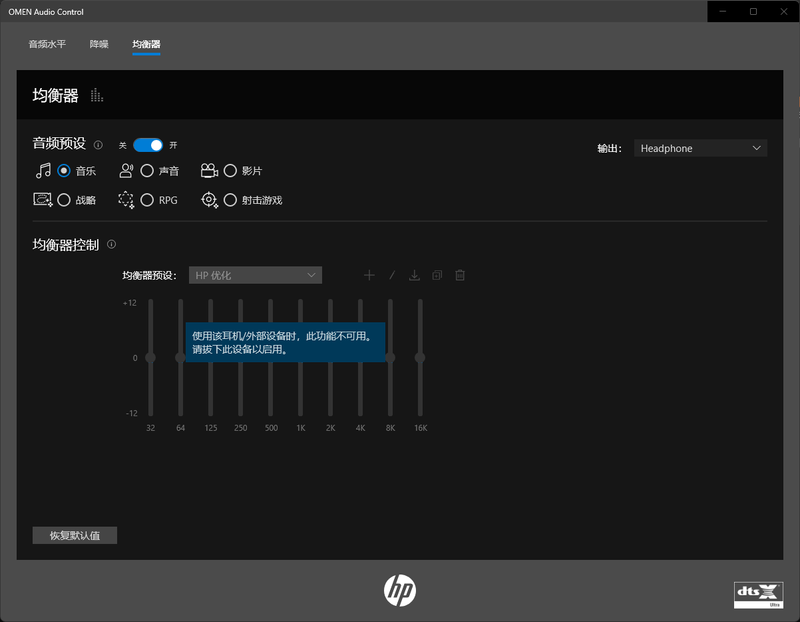Add a new equalizer preset (plus icon)
Viewport: 800px width, 622px height.
point(369,276)
